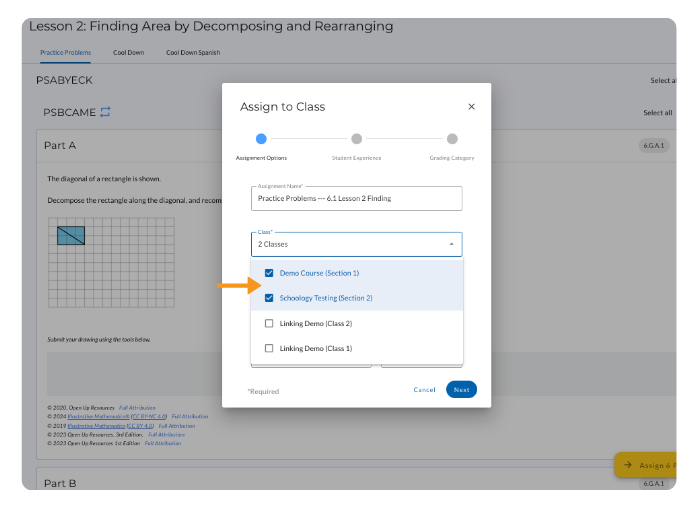This screenshot has width=698, height=508.
Task: Open Illustrative Mathematics link in 2024 line
Action: [x=98, y=416]
